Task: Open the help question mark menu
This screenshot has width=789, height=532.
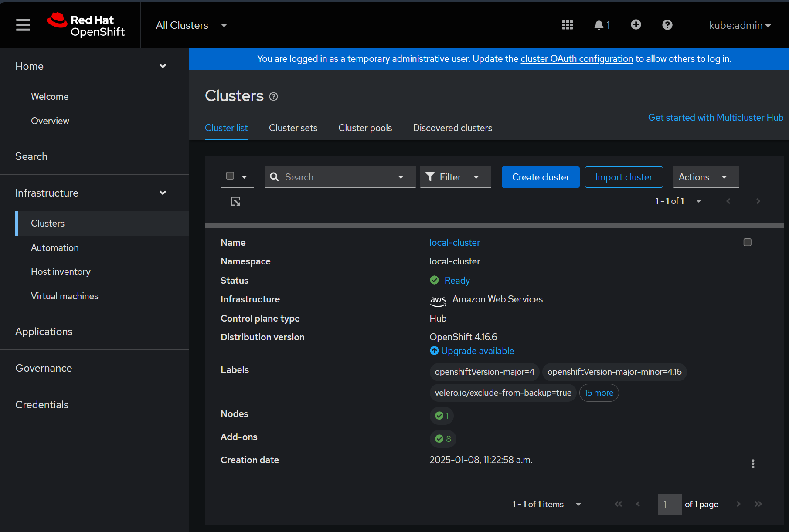Action: coord(667,25)
